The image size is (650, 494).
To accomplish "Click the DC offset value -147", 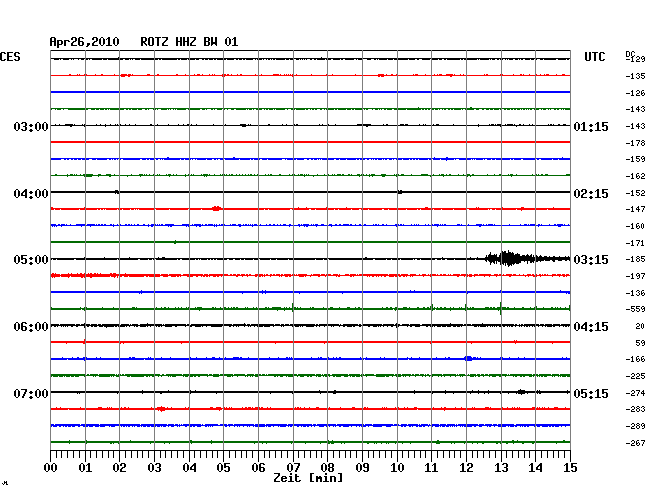I will tap(635, 209).
